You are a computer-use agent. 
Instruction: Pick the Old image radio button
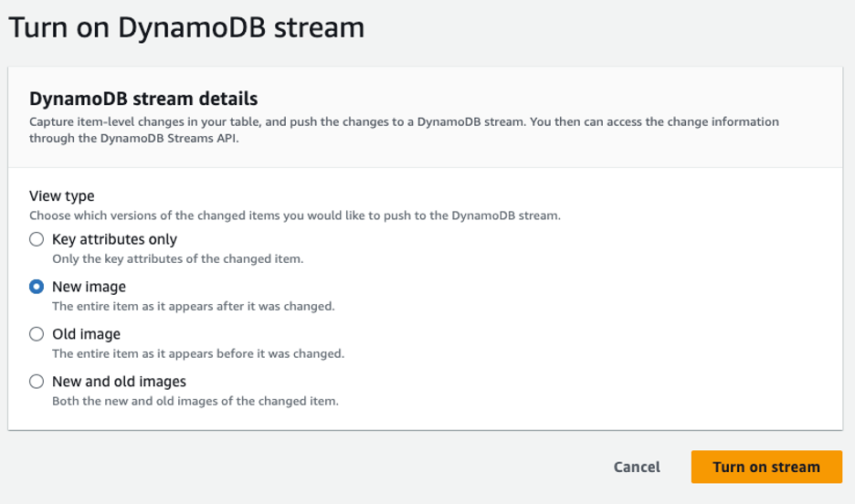coord(37,334)
